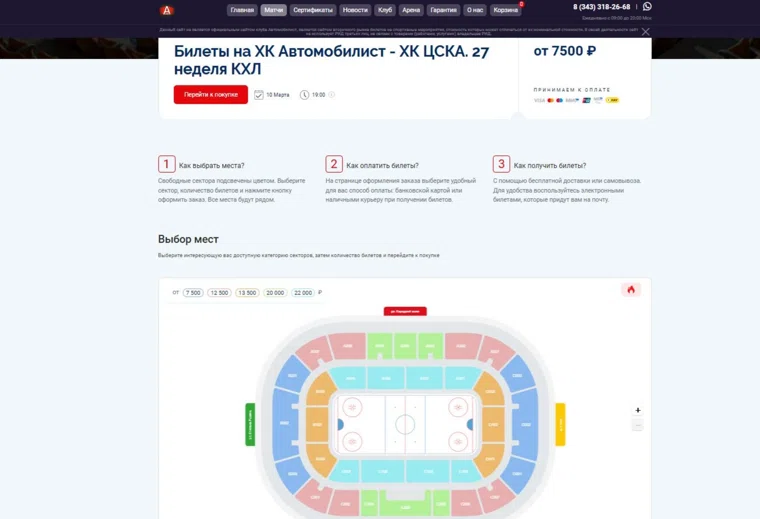Viewport: 760px width, 519px height.
Task: Go to Сертификаты menu item
Action: (x=313, y=10)
